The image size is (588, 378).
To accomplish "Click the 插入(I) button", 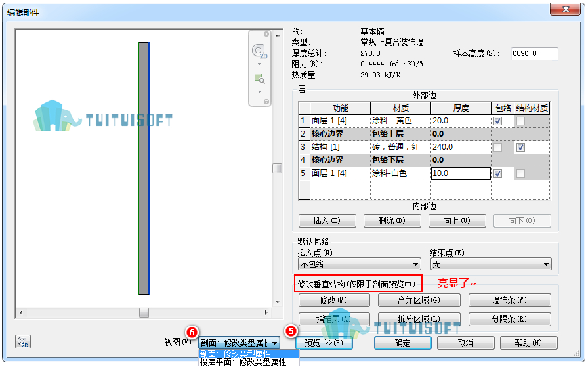I will 327,221.
